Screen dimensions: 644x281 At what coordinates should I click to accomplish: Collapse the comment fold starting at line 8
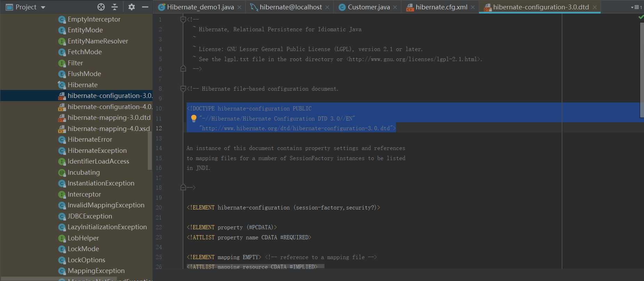point(183,89)
